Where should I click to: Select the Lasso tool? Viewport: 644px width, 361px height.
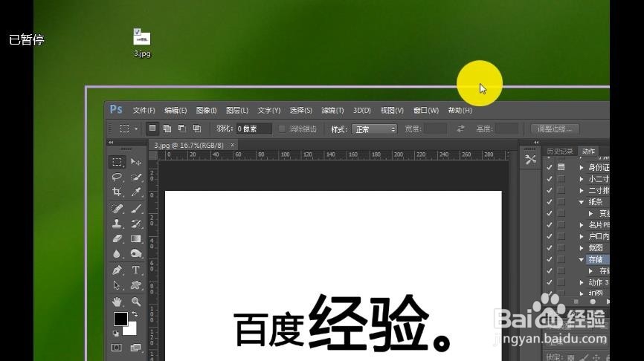pos(117,178)
